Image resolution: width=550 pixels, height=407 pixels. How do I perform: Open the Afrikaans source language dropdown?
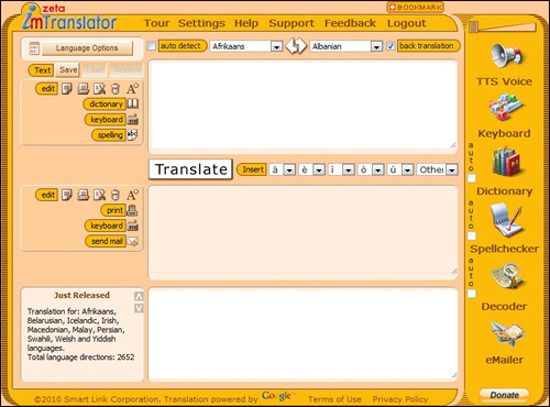coord(246,46)
